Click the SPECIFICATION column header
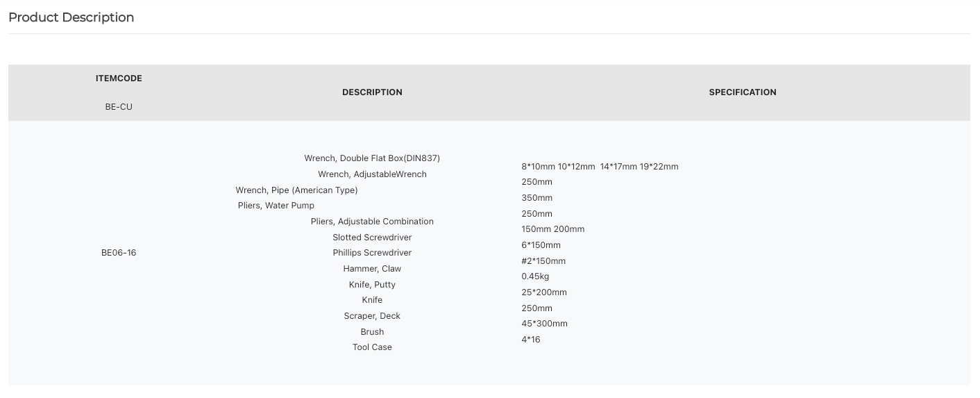This screenshot has width=980, height=398. (743, 92)
